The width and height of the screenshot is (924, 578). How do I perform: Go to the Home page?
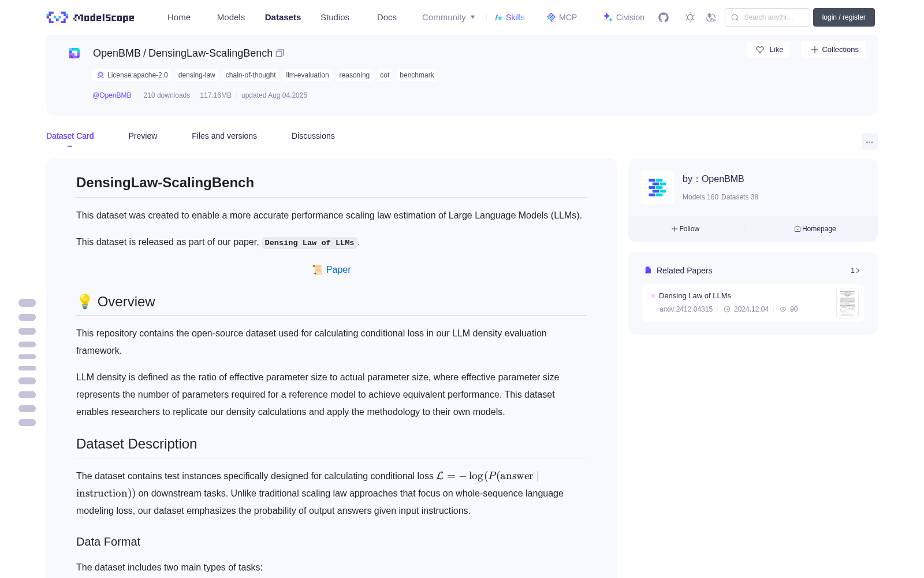(x=179, y=17)
